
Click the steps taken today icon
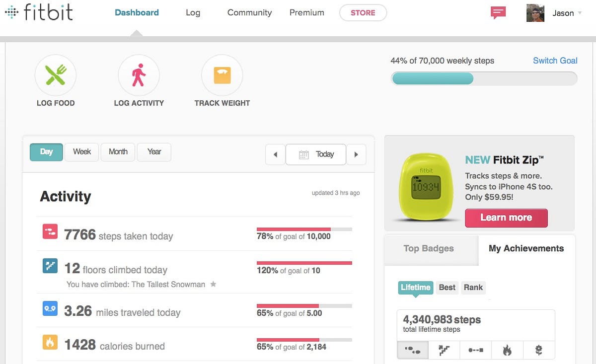pos(50,231)
